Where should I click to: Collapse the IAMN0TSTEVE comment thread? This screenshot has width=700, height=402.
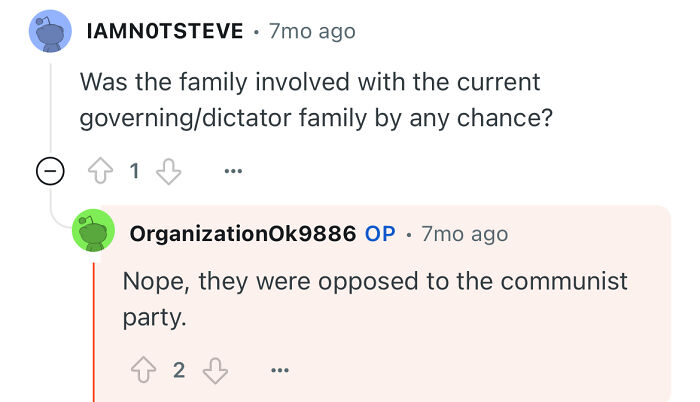(x=50, y=171)
